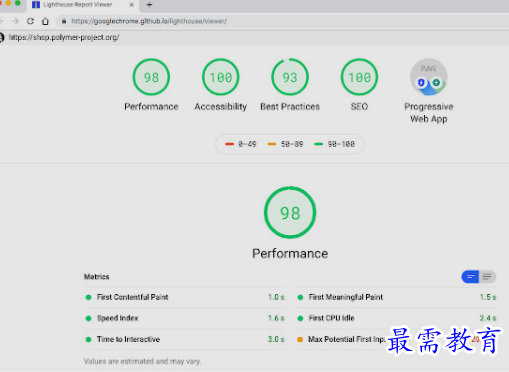Expand First Contentful Paint metric
509x372 pixels.
[x=184, y=297]
